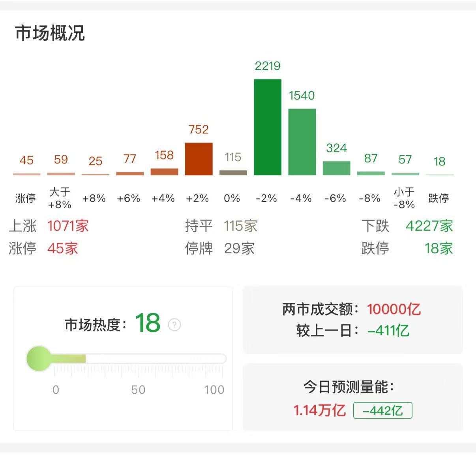Click the 跌停 axis label under the chart
Viewport: 476px width, 466px height.
coord(439,198)
